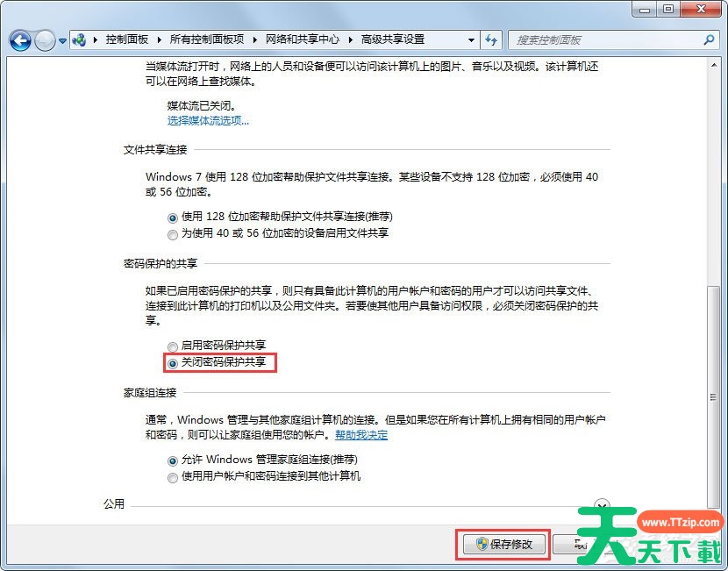Go to 所有控制面板项 breadcrumb
This screenshot has width=728, height=571.
pos(207,40)
